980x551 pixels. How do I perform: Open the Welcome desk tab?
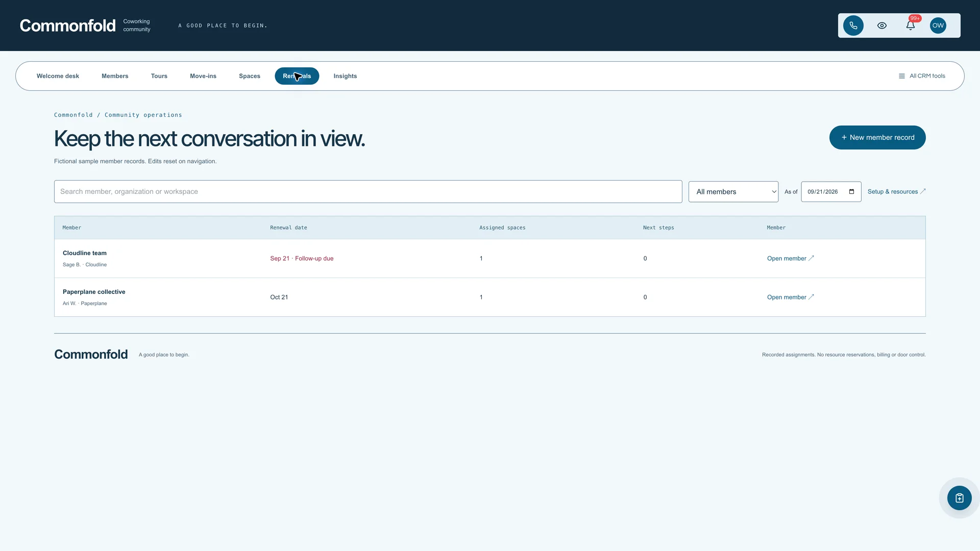pos(58,76)
